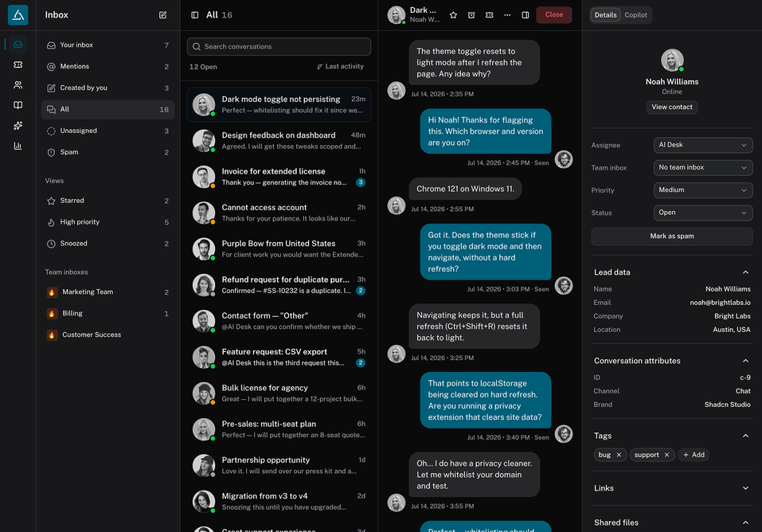Collapse the Shared files section
The height and width of the screenshot is (532, 762).
pyautogui.click(x=745, y=522)
